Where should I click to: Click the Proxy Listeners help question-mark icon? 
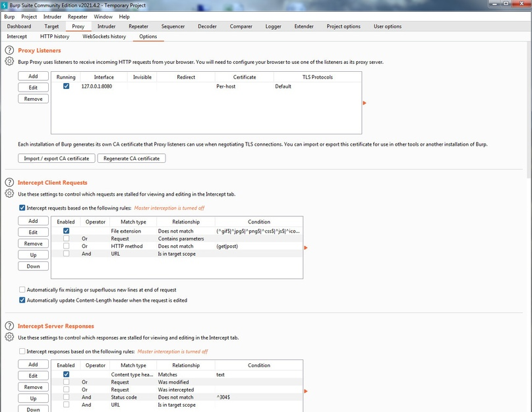point(9,50)
